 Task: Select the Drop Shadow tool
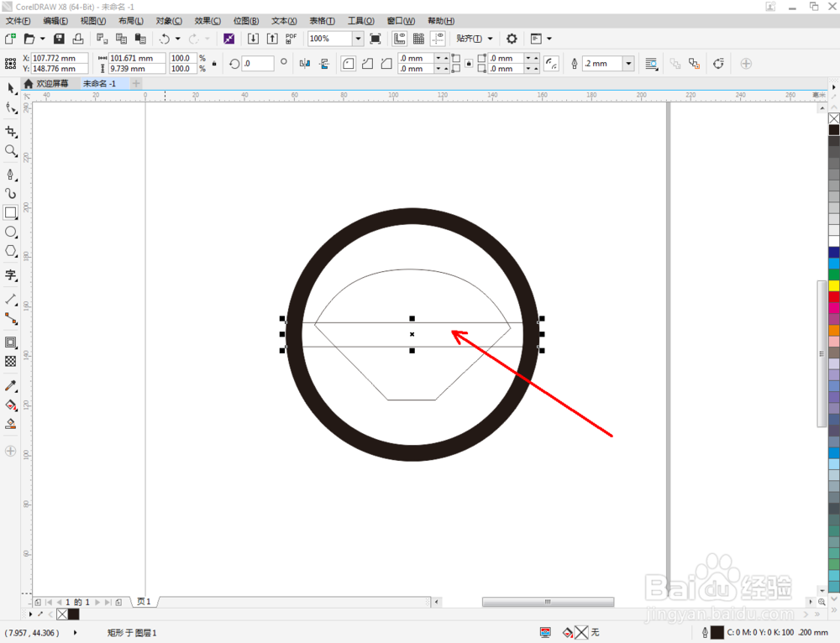[11, 342]
